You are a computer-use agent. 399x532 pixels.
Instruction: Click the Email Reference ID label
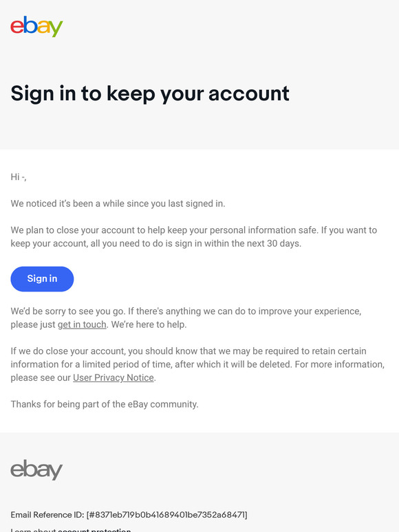coord(47,515)
